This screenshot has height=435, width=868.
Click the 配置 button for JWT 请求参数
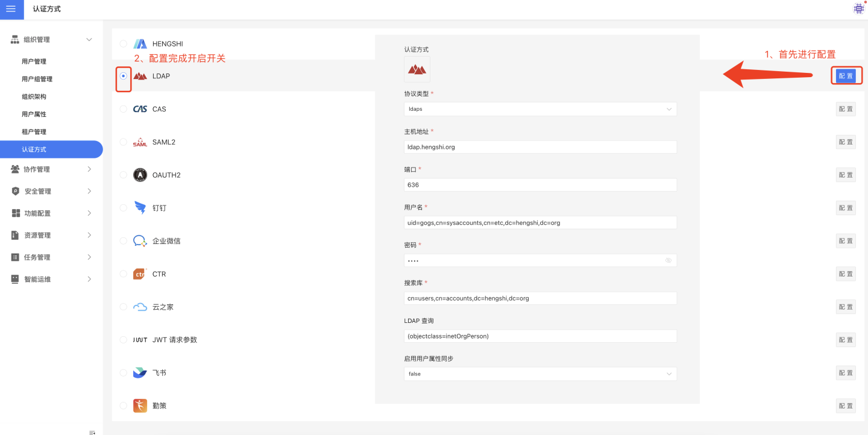pyautogui.click(x=846, y=340)
